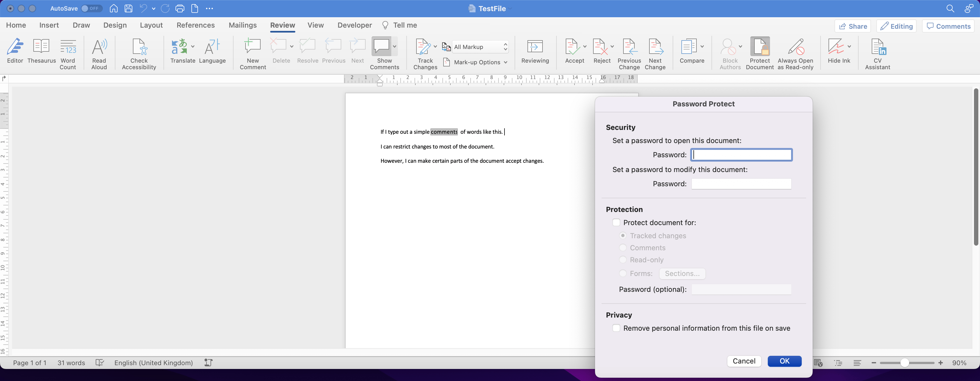The width and height of the screenshot is (980, 381).
Task: Open the Thesaurus
Action: 42,51
